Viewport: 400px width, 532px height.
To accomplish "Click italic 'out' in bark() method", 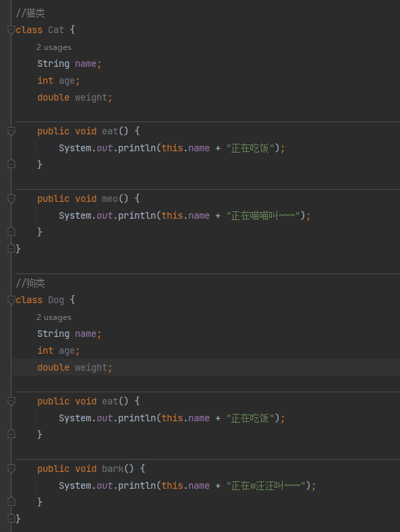I will tap(105, 486).
